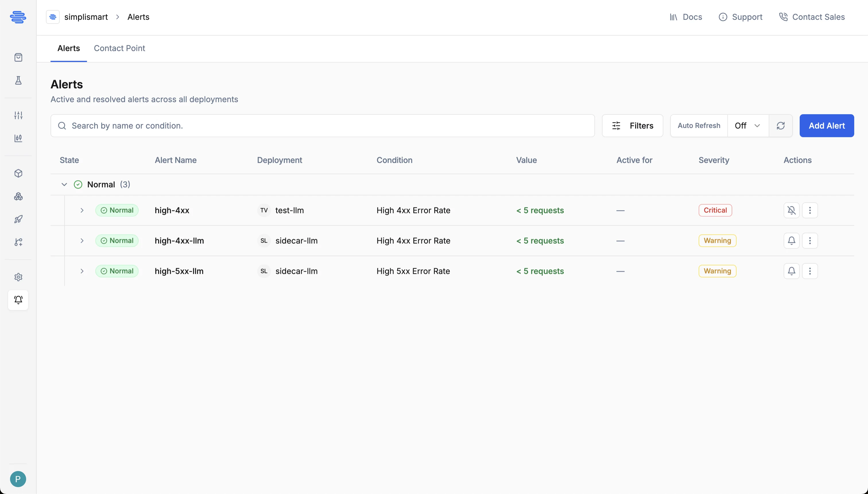Click the Alert Name column header
868x494 pixels.
(176, 160)
